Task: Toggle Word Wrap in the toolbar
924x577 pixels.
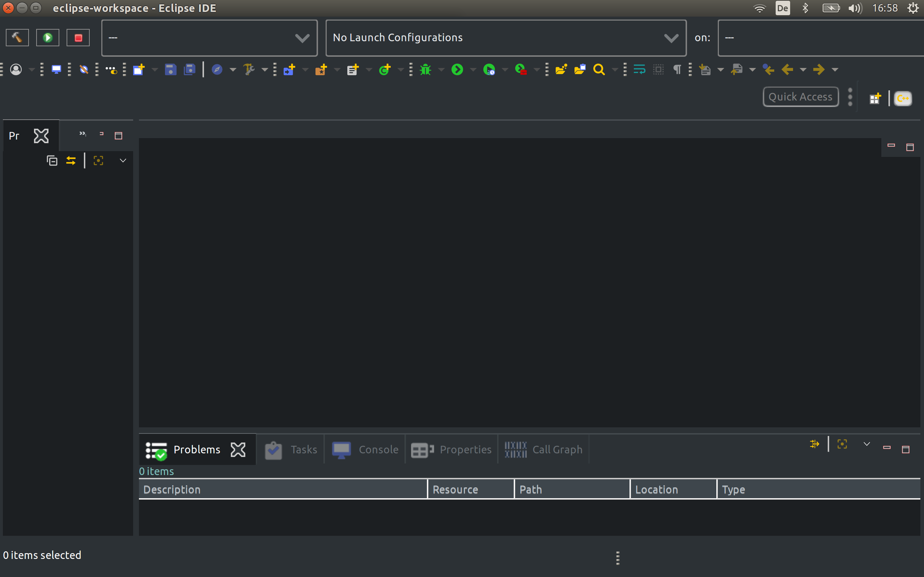Action: 639,69
